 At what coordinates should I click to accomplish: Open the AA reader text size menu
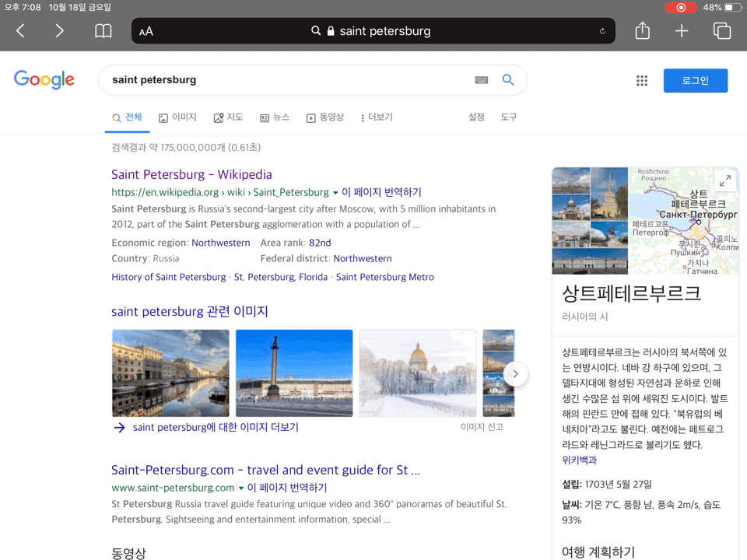[146, 31]
